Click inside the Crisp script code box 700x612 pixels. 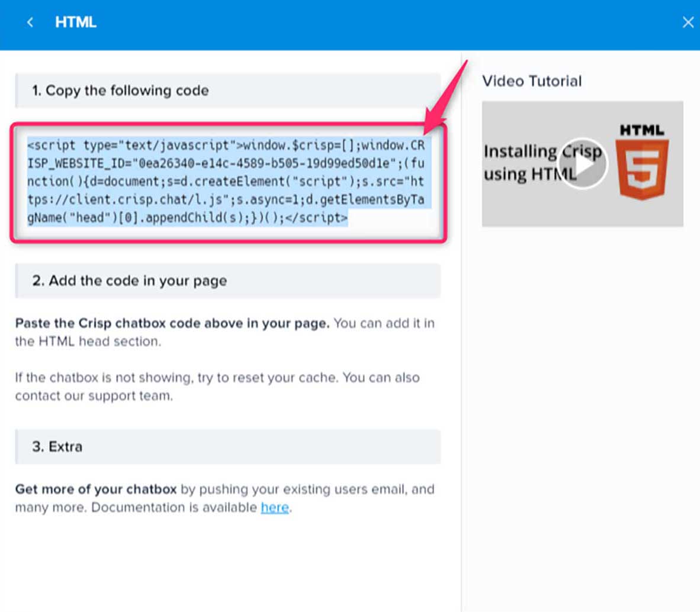tap(228, 182)
